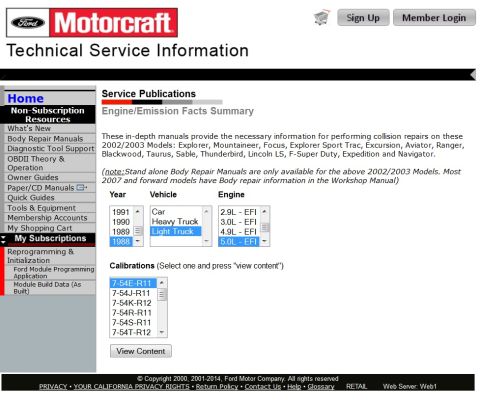This screenshot has width=480, height=400.
Task: Open the PRIVACY footer link
Action: [53, 387]
